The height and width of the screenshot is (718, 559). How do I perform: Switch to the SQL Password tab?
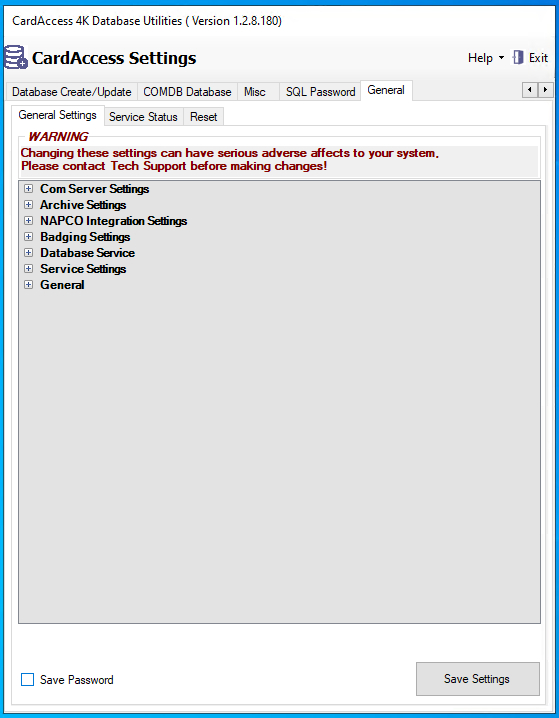tap(320, 92)
